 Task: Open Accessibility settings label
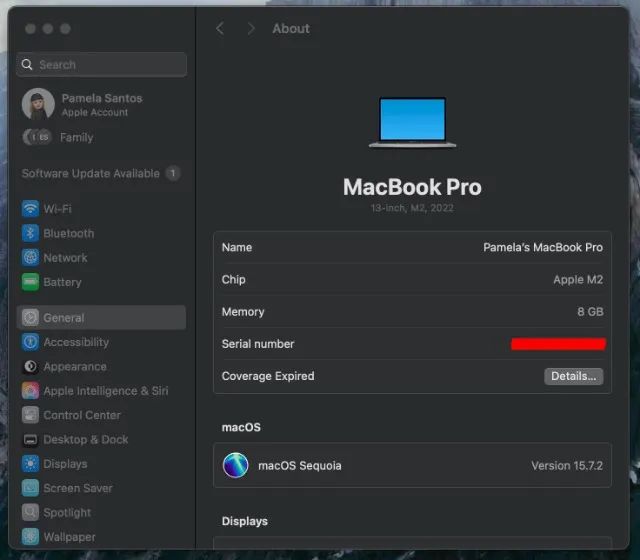[x=76, y=342]
